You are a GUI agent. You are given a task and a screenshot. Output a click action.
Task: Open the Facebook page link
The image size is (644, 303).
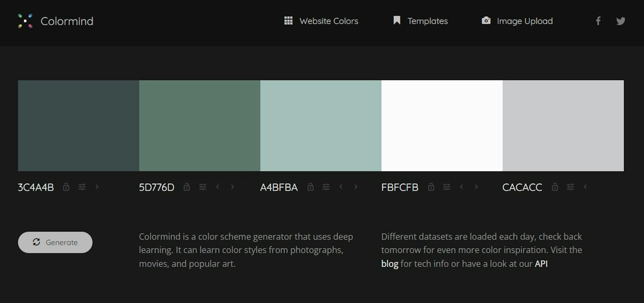point(598,21)
